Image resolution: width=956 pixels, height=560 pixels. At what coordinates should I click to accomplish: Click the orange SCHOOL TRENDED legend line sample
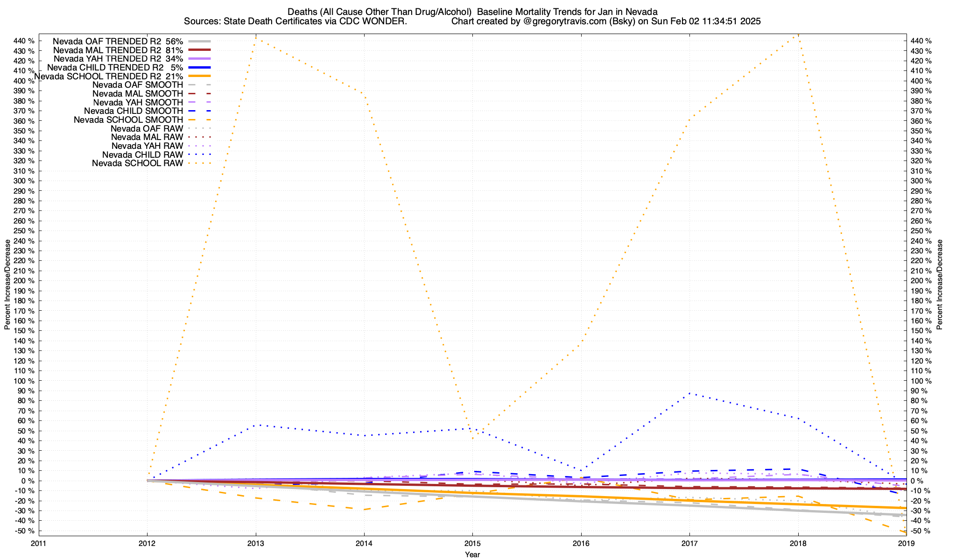point(199,76)
